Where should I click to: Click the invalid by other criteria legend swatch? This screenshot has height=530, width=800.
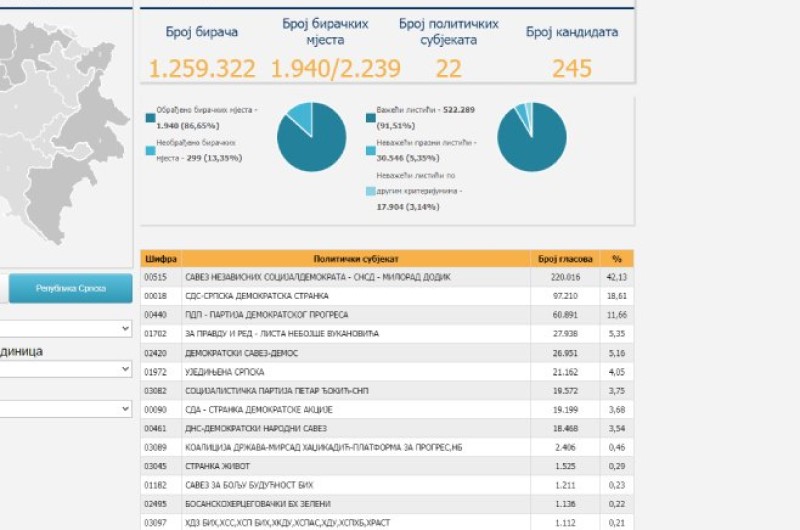(371, 191)
